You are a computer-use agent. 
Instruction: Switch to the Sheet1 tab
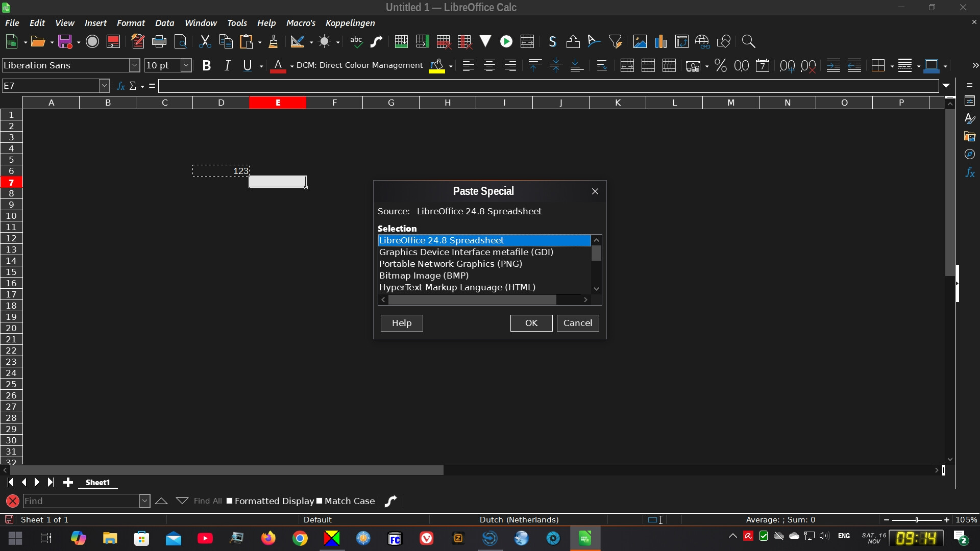pyautogui.click(x=97, y=483)
